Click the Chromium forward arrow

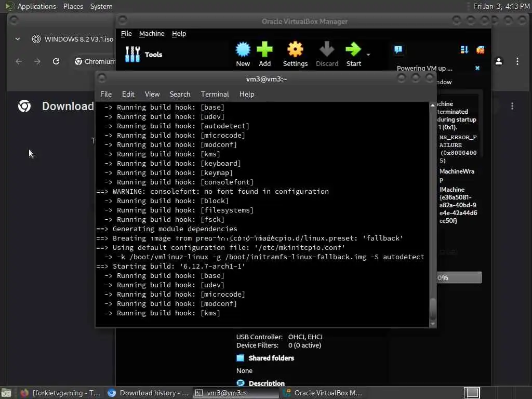37,61
